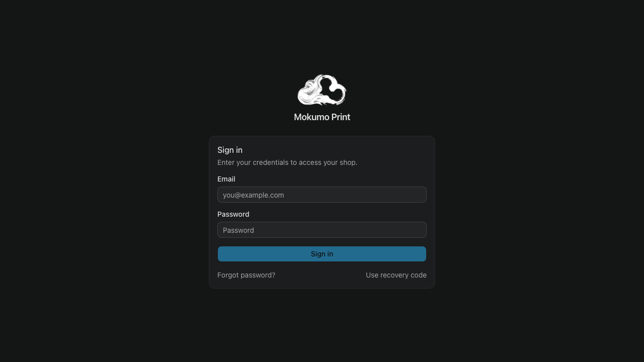Submit the login form with Sign in
The height and width of the screenshot is (362, 644).
click(322, 254)
